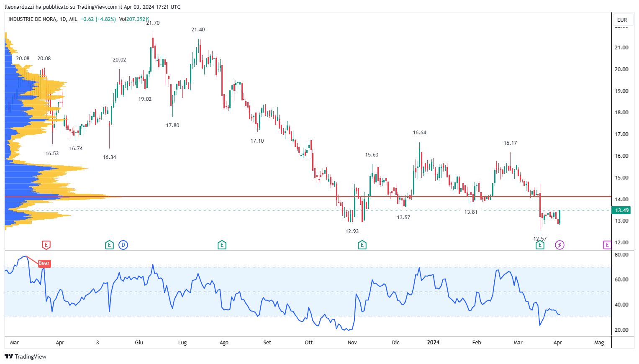Click the Feb month on time axis
639x364 pixels.
(477, 343)
